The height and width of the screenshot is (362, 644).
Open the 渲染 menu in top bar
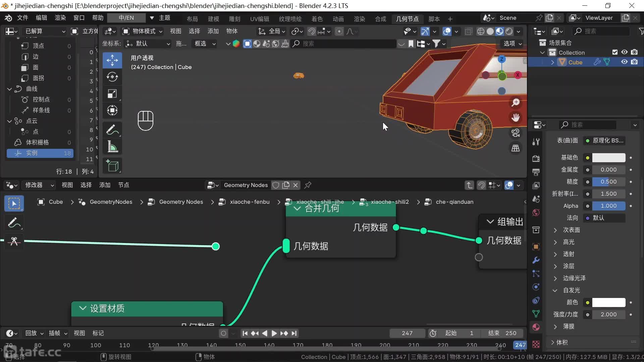[60, 18]
